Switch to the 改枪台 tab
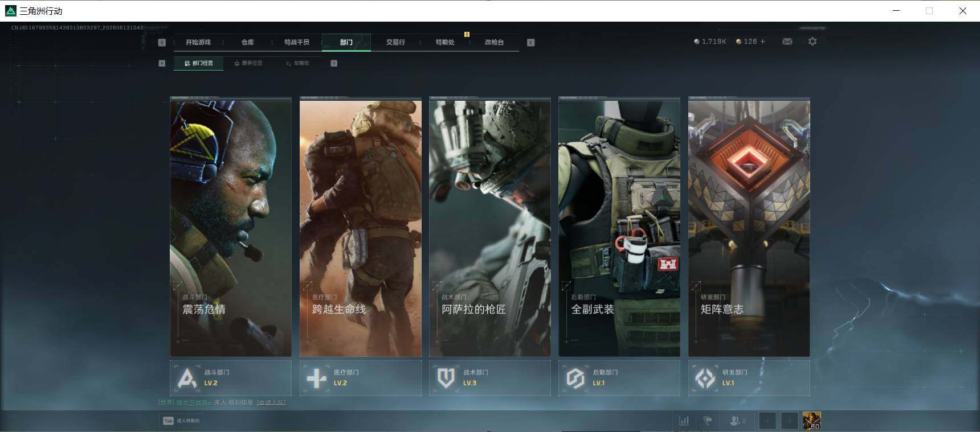Image resolution: width=980 pixels, height=432 pixels. click(494, 42)
